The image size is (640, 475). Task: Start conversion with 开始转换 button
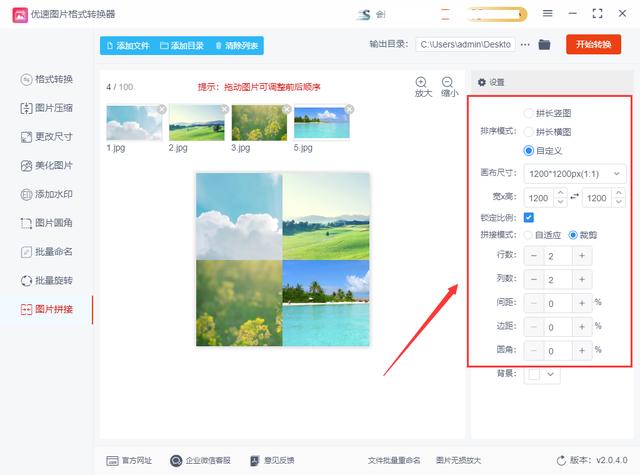[x=593, y=44]
